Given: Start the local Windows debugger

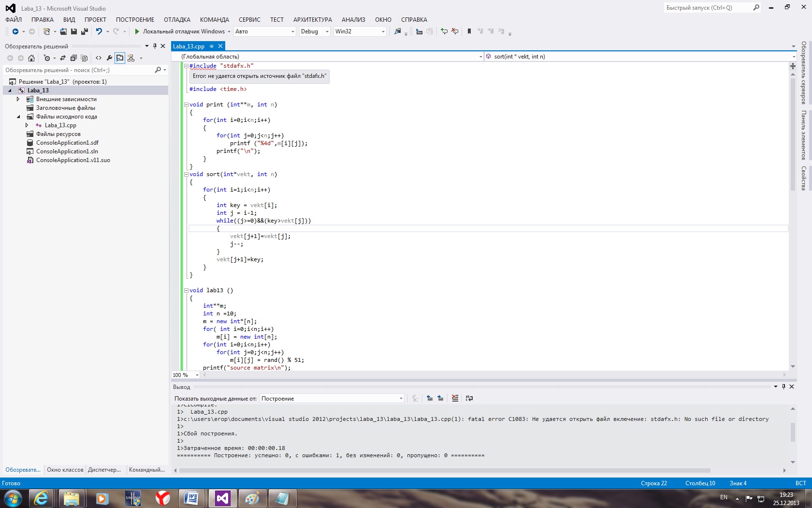Looking at the screenshot, I should click(x=137, y=31).
